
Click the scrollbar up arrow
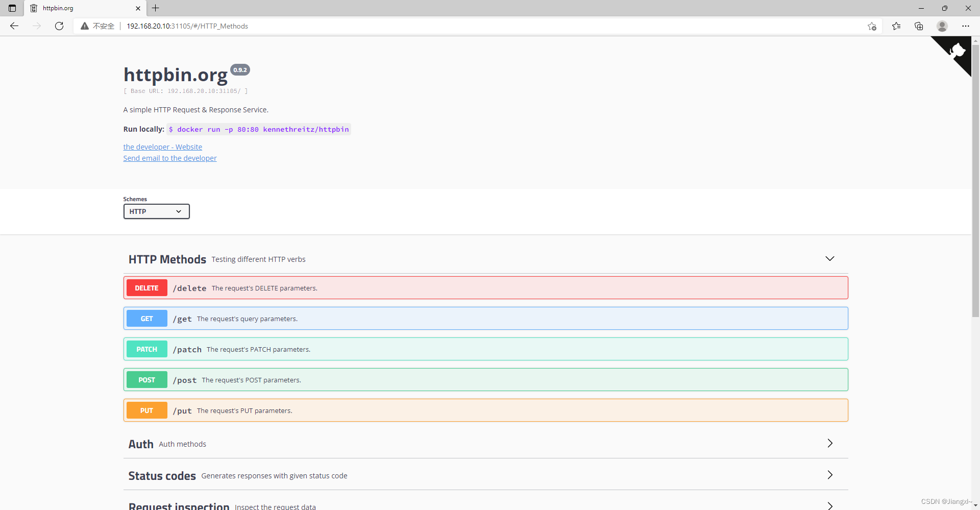point(975,40)
